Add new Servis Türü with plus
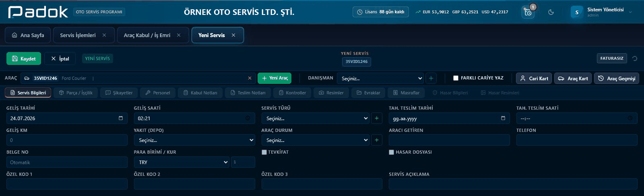The width and height of the screenshot is (644, 196). [376, 118]
